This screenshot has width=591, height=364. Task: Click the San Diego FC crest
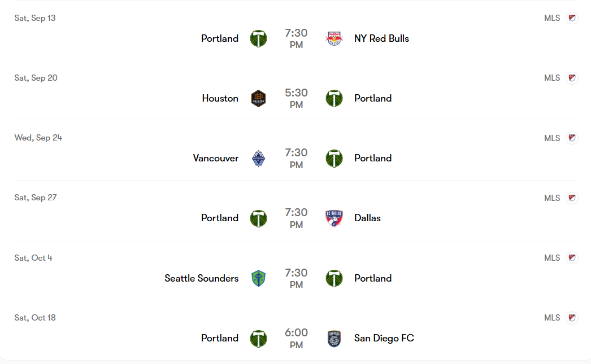[334, 339]
